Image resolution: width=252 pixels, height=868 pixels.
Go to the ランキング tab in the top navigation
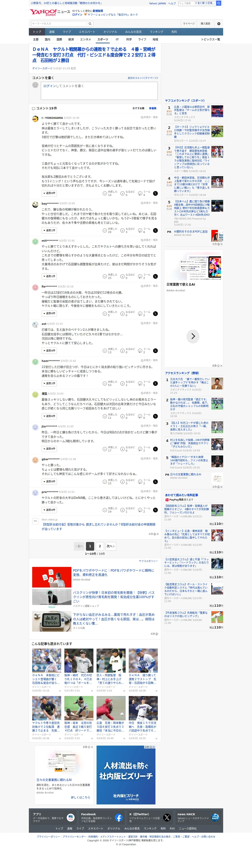(x=157, y=32)
